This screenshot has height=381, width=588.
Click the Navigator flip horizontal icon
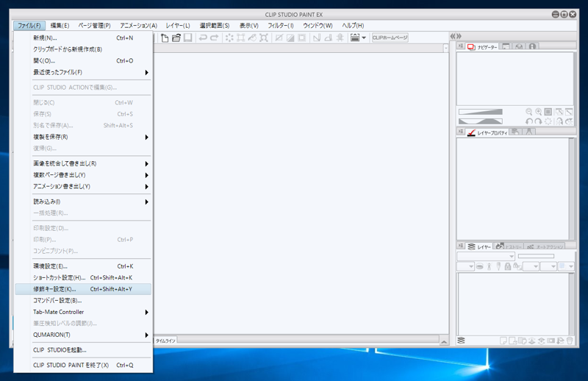(x=559, y=121)
